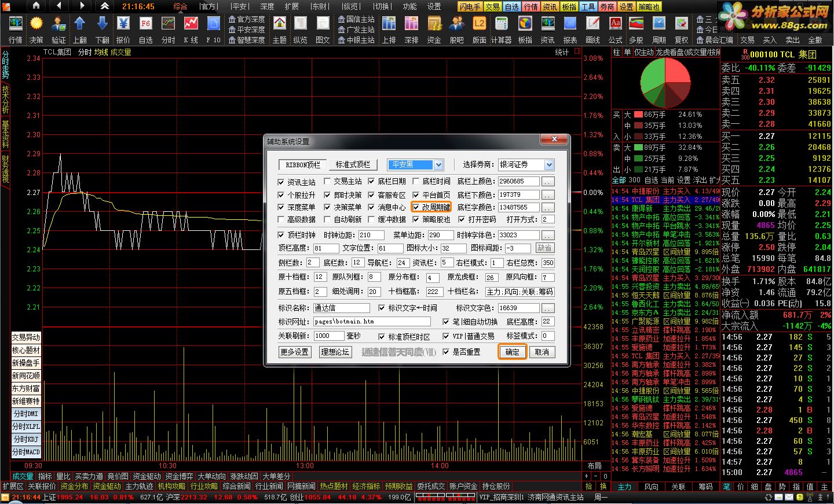The width and height of the screenshot is (834, 504).
Task: Open the 版面 L2 layout icon
Action: [x=480, y=30]
